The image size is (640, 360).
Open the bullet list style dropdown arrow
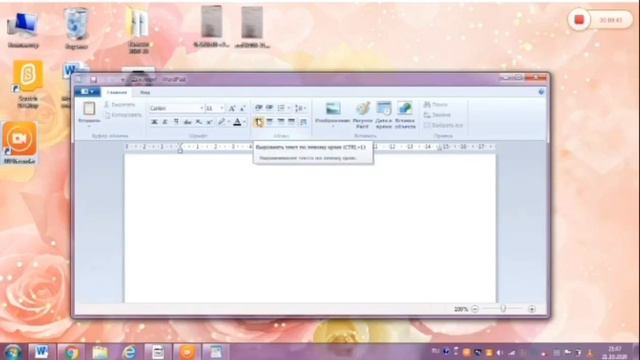pyautogui.click(x=289, y=108)
